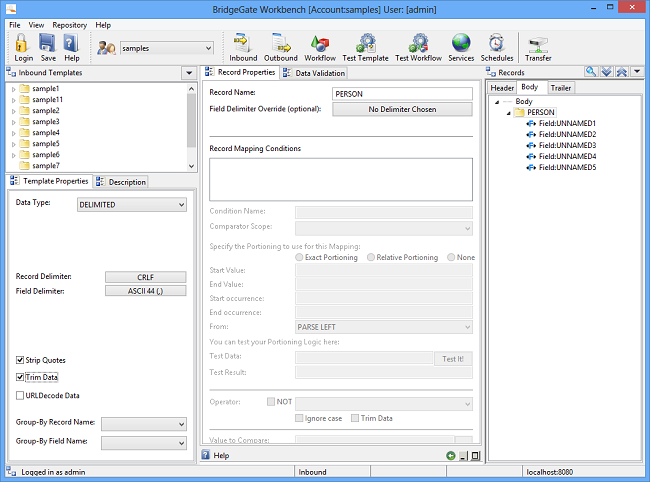Click the green back arrow in Help bar

click(451, 455)
